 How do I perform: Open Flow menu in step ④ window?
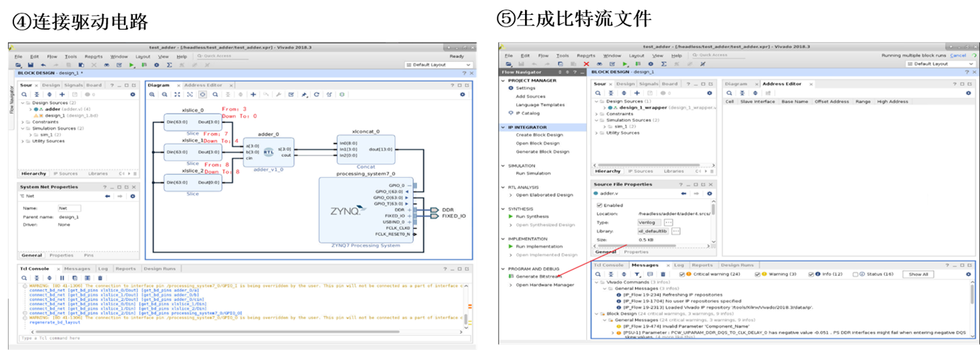pos(52,57)
